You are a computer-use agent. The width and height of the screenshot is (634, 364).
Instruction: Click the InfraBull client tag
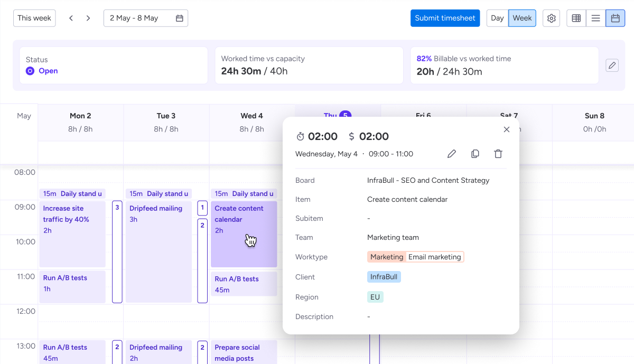click(384, 277)
